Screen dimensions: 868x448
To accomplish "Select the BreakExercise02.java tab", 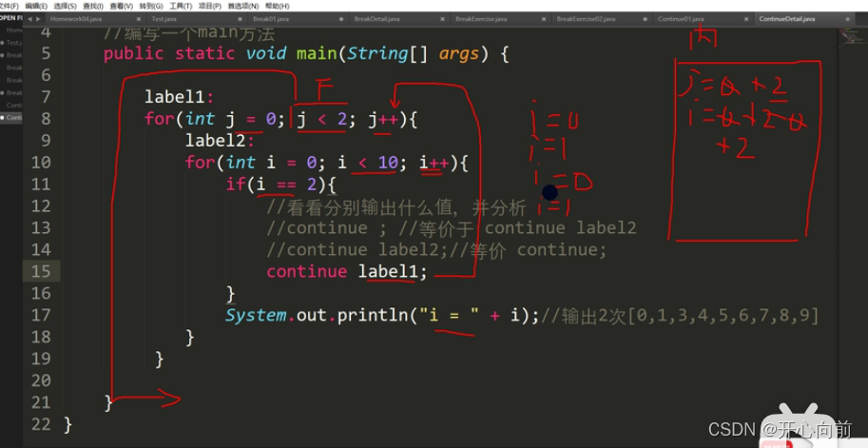I will click(586, 19).
